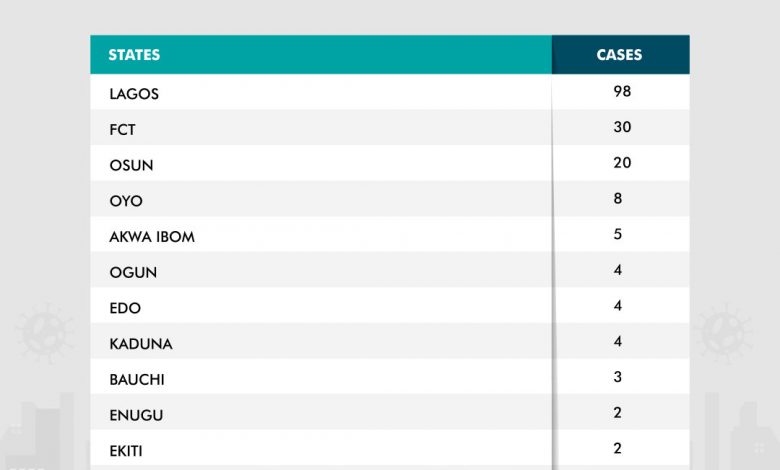Select the 30 cases value for FCT

point(622,127)
